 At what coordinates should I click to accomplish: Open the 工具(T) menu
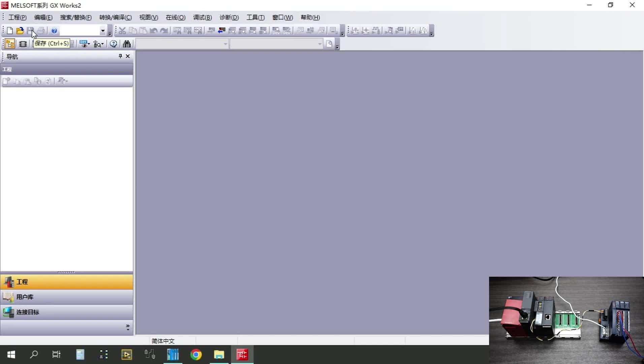(255, 18)
